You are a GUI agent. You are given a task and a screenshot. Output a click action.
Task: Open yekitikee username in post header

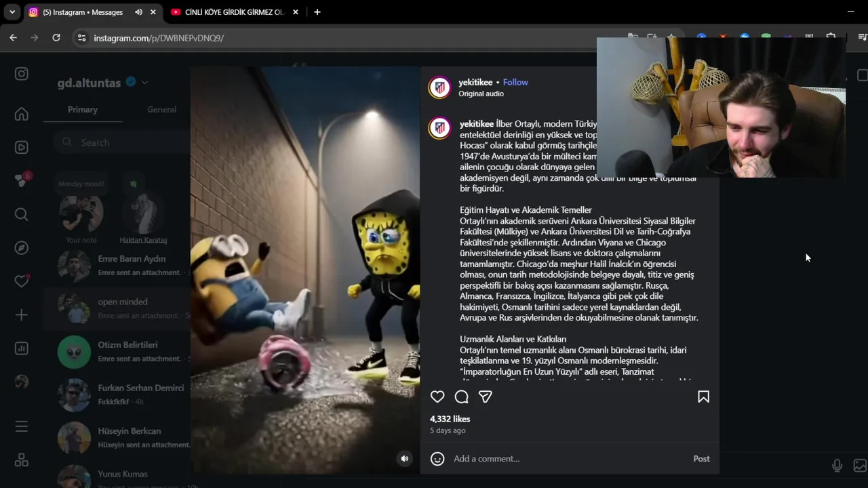point(475,82)
